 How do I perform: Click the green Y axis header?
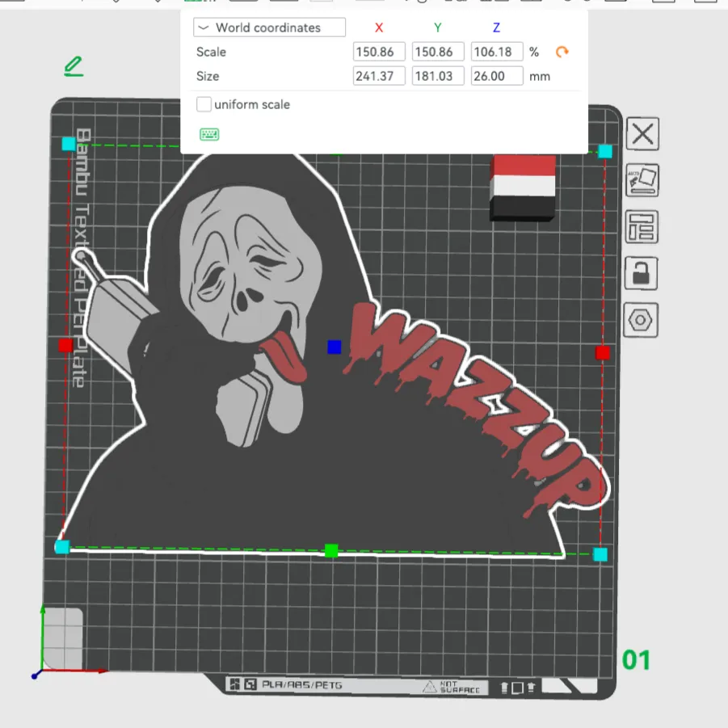click(438, 27)
